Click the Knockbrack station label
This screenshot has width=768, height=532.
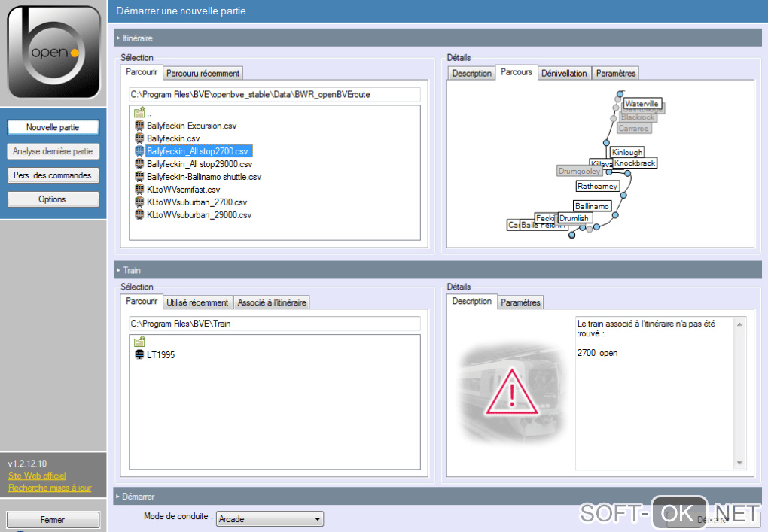635,163
